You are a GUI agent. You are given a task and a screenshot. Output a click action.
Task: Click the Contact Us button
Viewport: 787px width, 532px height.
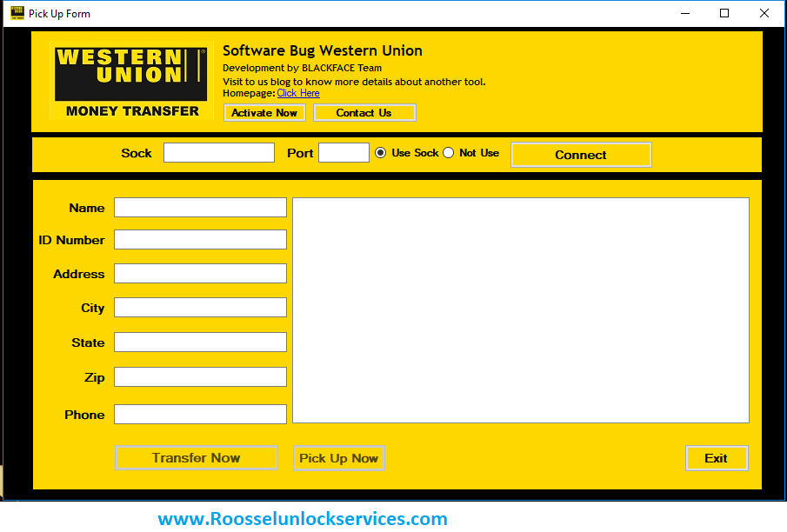coord(364,112)
